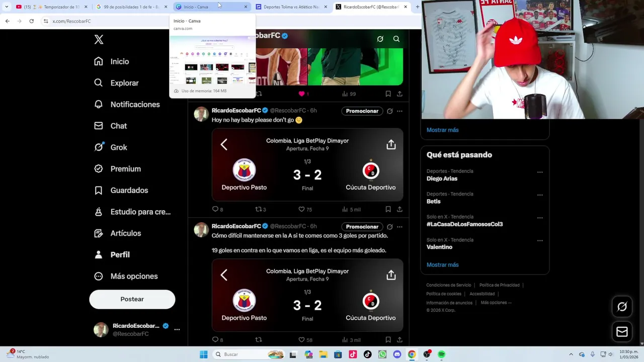Open view stats on 'Hoy no hay baby' post (5 mil)
The image size is (644, 362).
point(352,209)
